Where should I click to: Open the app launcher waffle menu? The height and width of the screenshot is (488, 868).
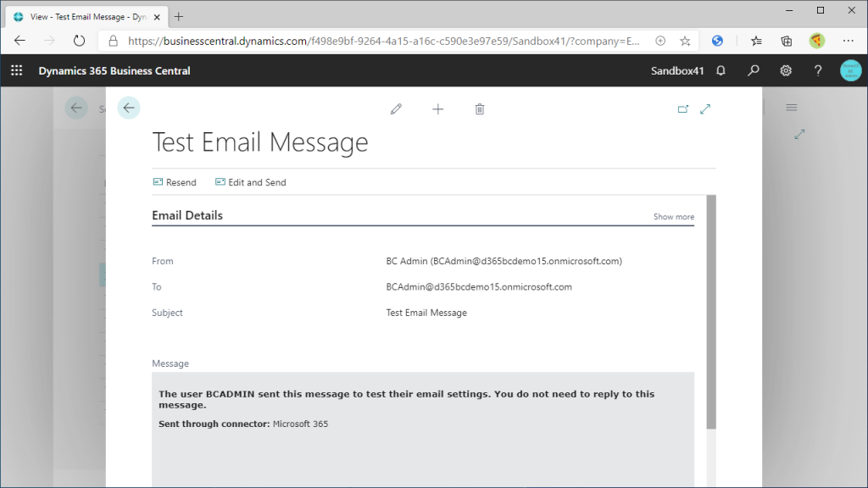click(x=17, y=70)
